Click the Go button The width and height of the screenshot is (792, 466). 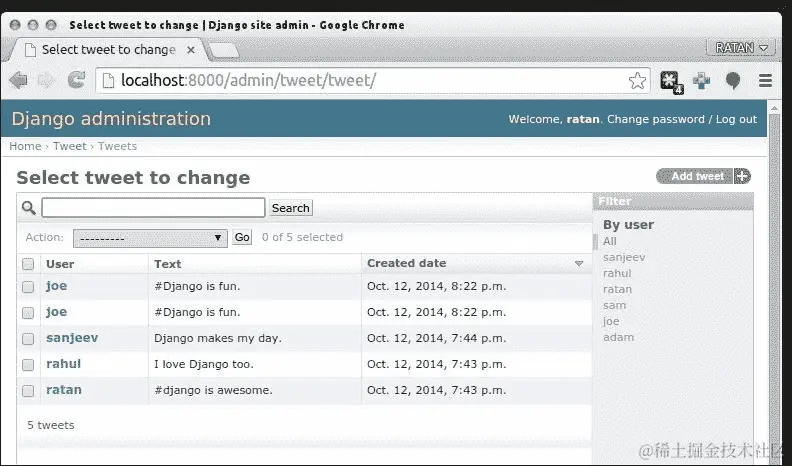coord(242,237)
